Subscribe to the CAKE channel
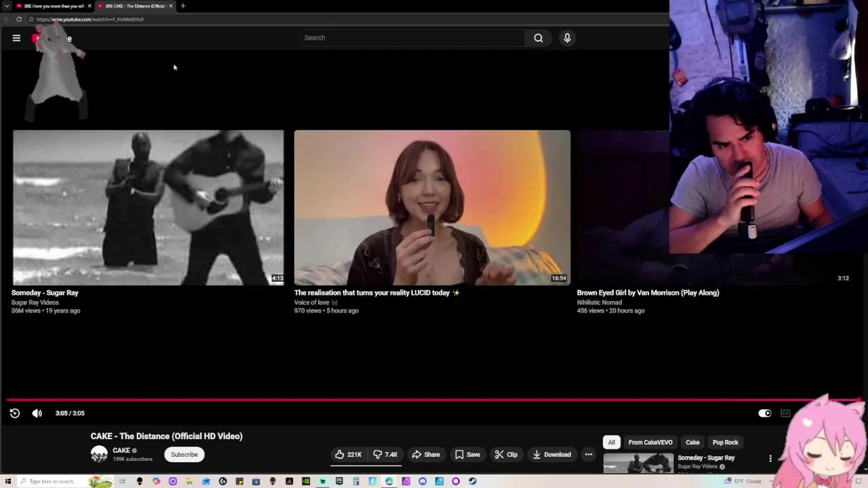The width and height of the screenshot is (868, 488). click(x=184, y=455)
